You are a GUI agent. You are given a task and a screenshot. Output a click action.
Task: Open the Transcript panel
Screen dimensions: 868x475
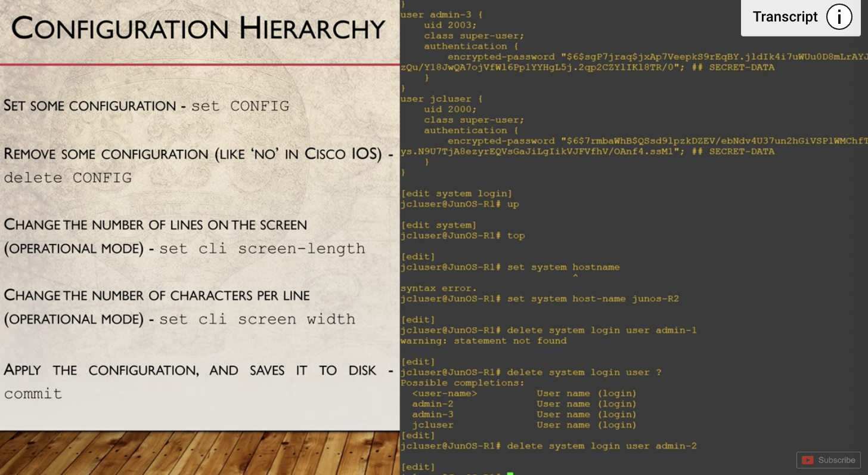click(x=785, y=17)
